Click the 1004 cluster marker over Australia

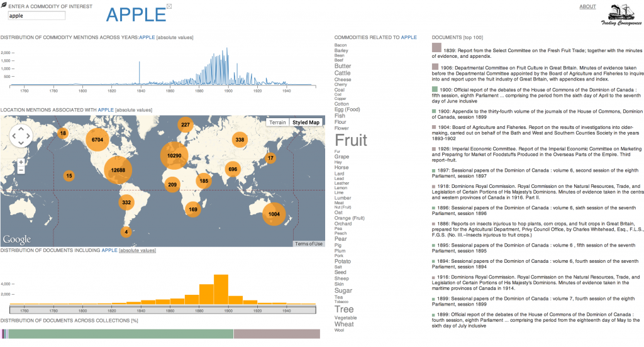pos(274,214)
